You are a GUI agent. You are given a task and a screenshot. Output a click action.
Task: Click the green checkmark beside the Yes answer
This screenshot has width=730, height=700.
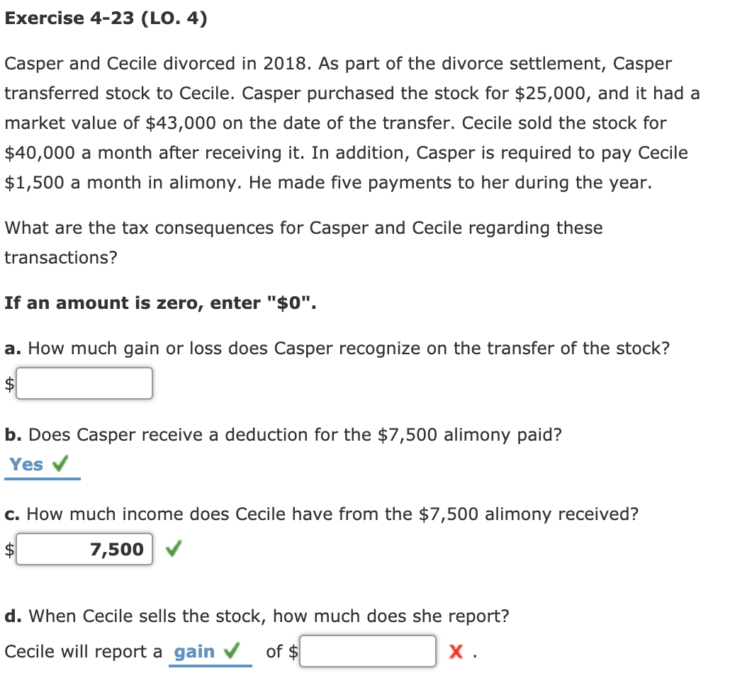[x=61, y=464]
